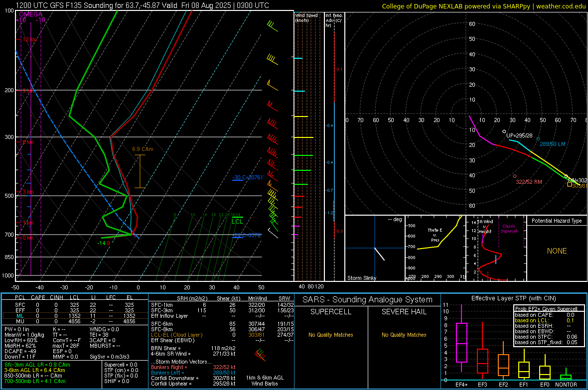Click the 3-6km AGL LR = 6.4 C/km line
The width and height of the screenshot is (588, 390).
tap(35, 370)
